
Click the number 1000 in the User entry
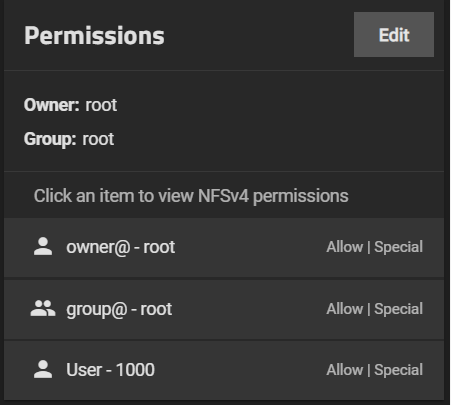135,370
